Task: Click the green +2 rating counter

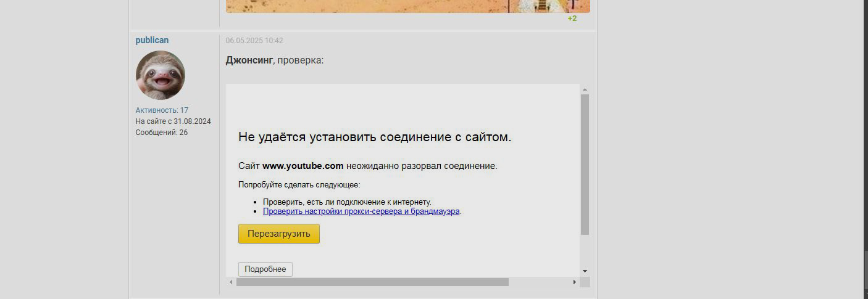Action: (x=572, y=18)
